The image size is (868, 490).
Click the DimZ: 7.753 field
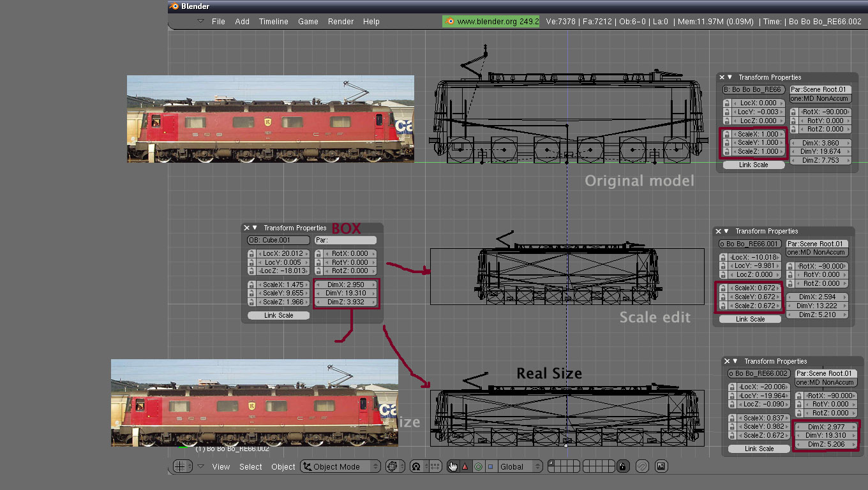tap(820, 161)
